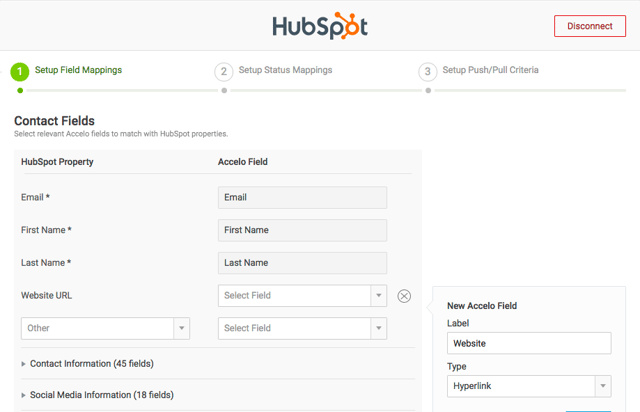Expand Social Media Information (18 fields)

point(101,395)
